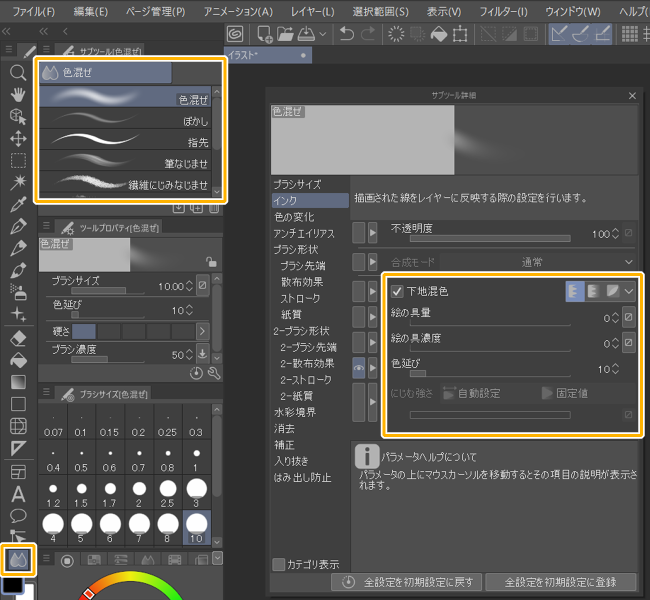Expand the 下地混色 mode dropdown arrow
The image size is (650, 600).
[x=629, y=291]
